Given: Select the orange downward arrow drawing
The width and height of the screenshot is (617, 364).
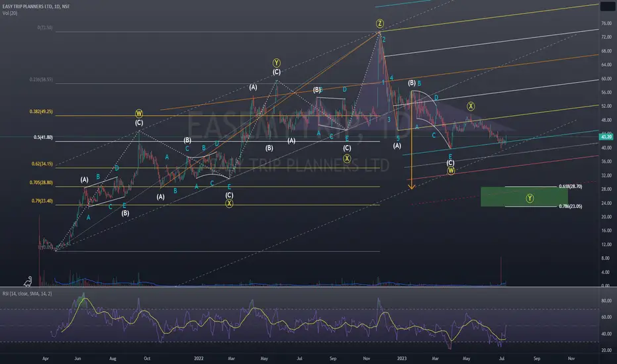Looking at the screenshot, I should click(412, 140).
